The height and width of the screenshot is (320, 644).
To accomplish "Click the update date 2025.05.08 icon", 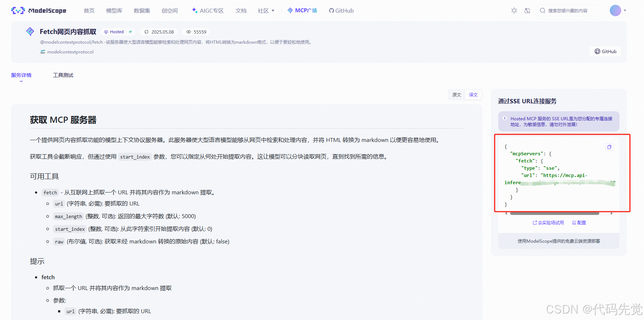I will tap(146, 32).
